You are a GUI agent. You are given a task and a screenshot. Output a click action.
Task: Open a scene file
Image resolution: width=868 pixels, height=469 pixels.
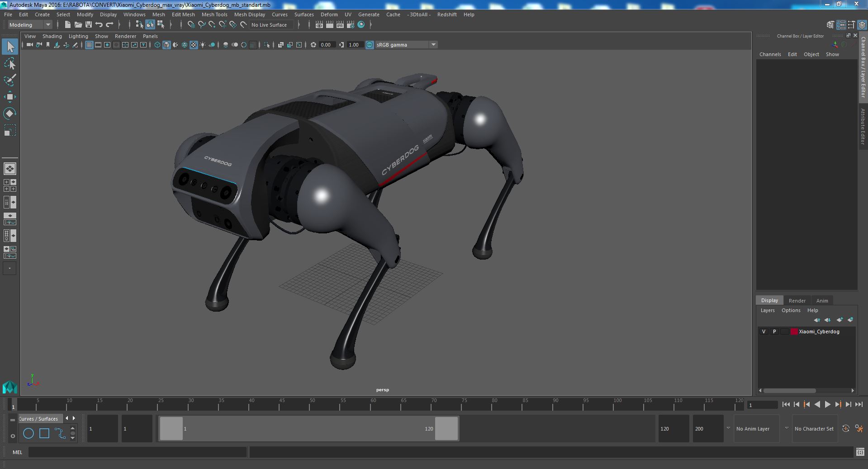pyautogui.click(x=78, y=25)
